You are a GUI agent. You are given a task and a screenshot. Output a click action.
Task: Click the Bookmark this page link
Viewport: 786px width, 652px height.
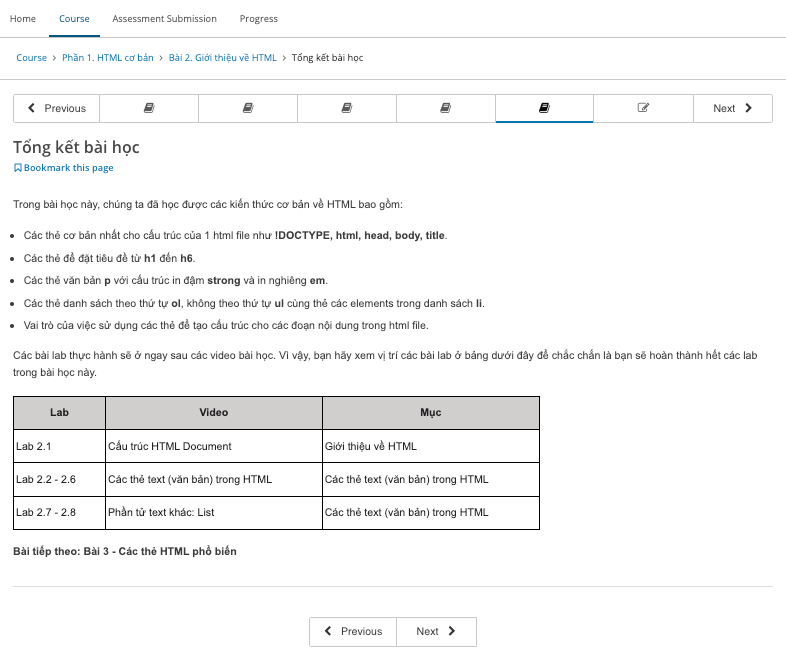[x=68, y=168]
